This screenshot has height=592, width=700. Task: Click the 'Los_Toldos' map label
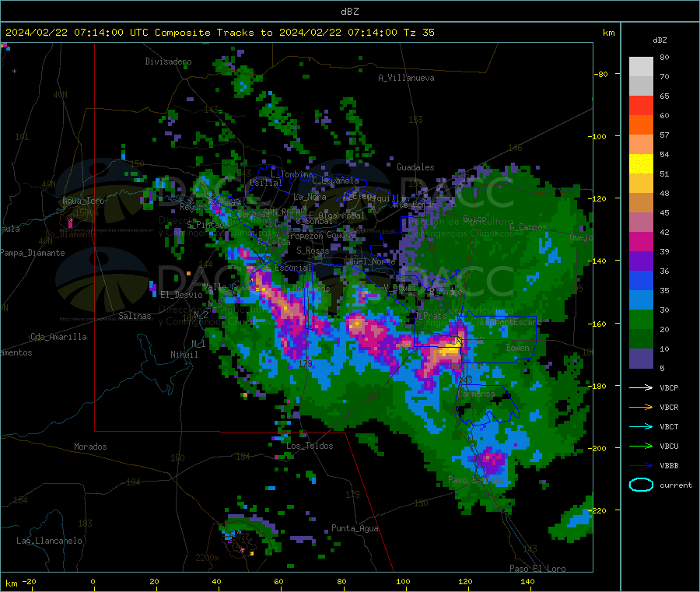tap(310, 446)
